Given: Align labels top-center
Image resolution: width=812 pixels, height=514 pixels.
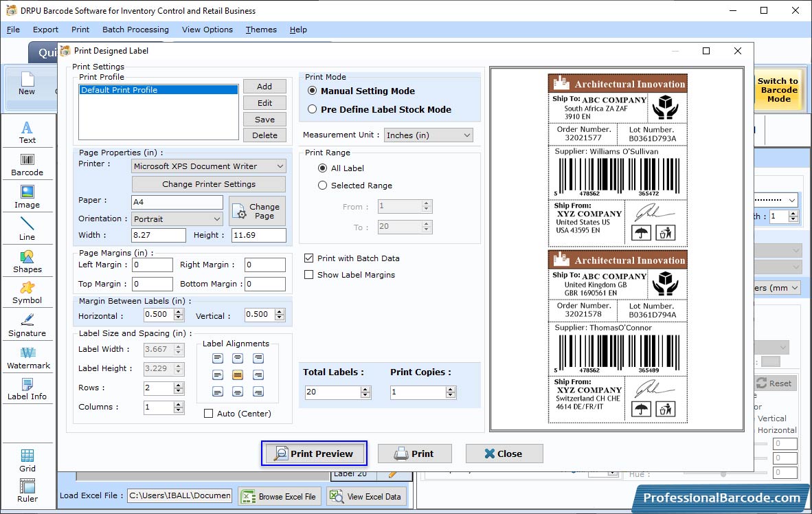Looking at the screenshot, I should pyautogui.click(x=237, y=358).
